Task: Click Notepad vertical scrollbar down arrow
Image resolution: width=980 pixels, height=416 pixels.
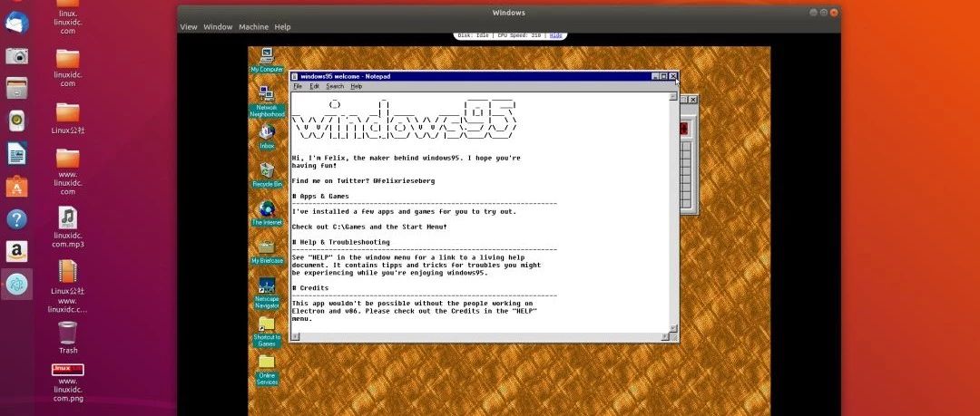Action: 673,329
